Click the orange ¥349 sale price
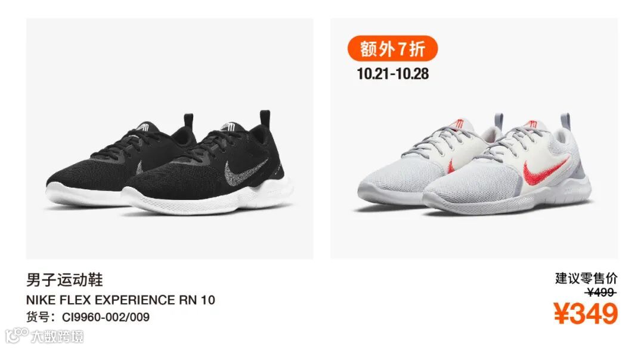 [x=586, y=313]
